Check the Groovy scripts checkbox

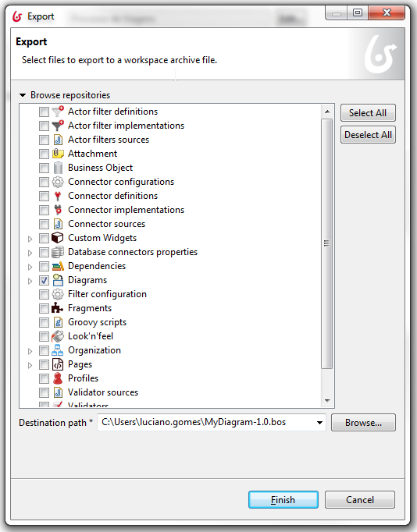tap(44, 322)
